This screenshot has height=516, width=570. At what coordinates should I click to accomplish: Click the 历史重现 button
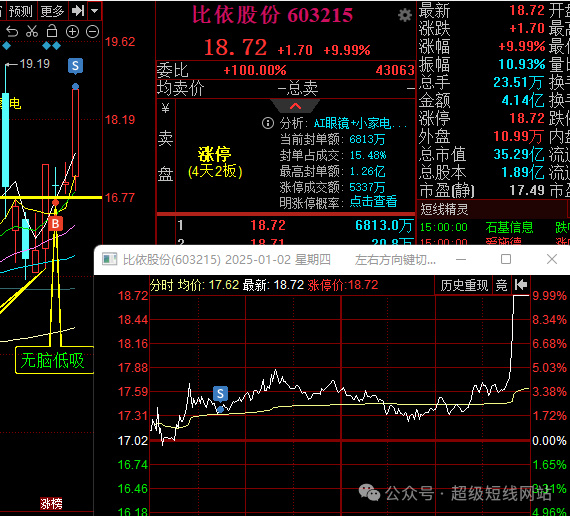point(464,285)
